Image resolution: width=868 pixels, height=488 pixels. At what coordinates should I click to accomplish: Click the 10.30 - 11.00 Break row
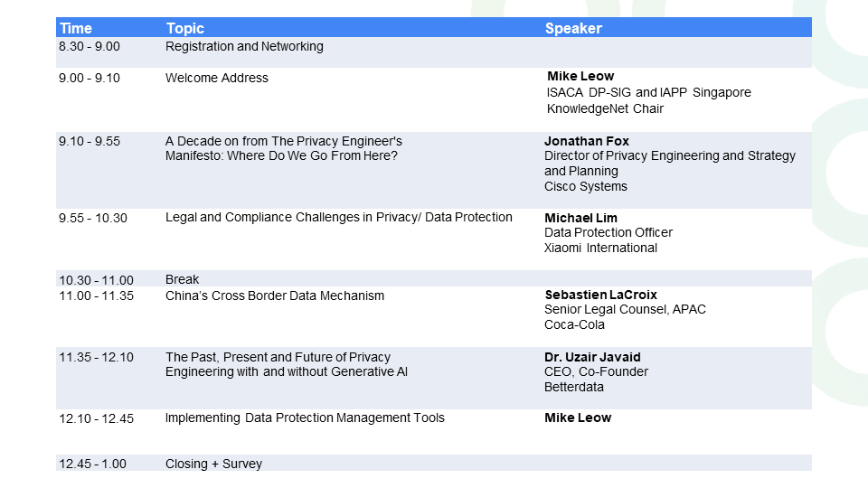pyautogui.click(x=433, y=279)
